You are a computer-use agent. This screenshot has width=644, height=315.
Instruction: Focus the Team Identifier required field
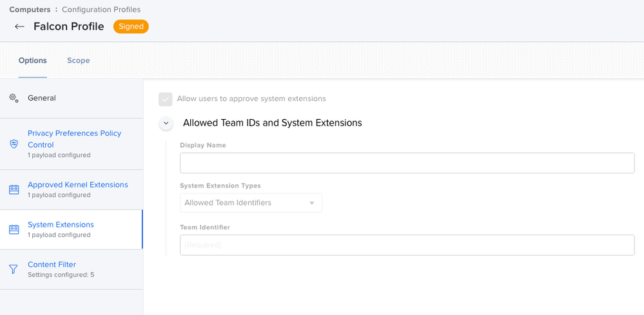pos(407,245)
